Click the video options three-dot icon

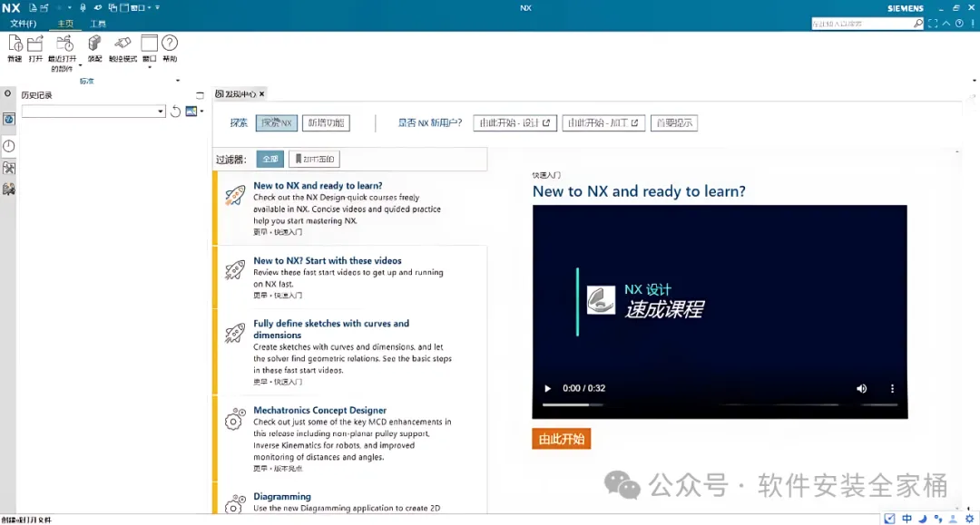(x=892, y=388)
